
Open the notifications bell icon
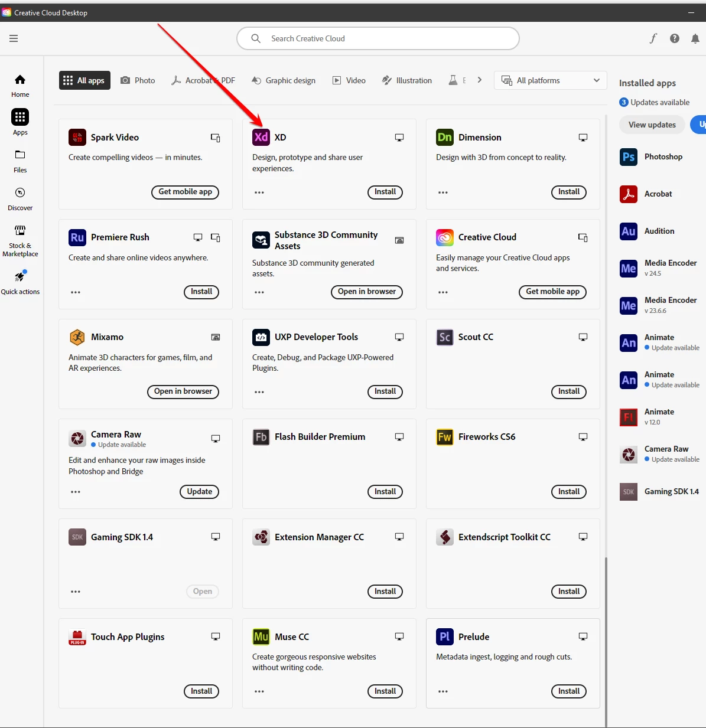pyautogui.click(x=695, y=38)
